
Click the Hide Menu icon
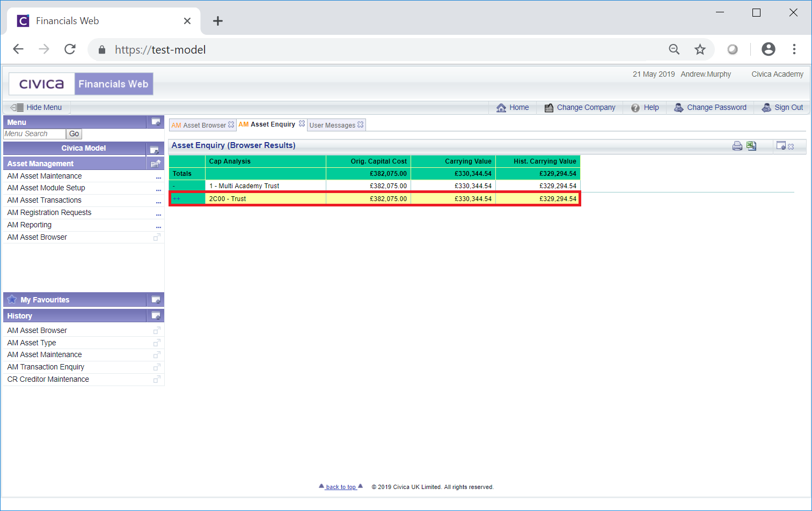(17, 107)
